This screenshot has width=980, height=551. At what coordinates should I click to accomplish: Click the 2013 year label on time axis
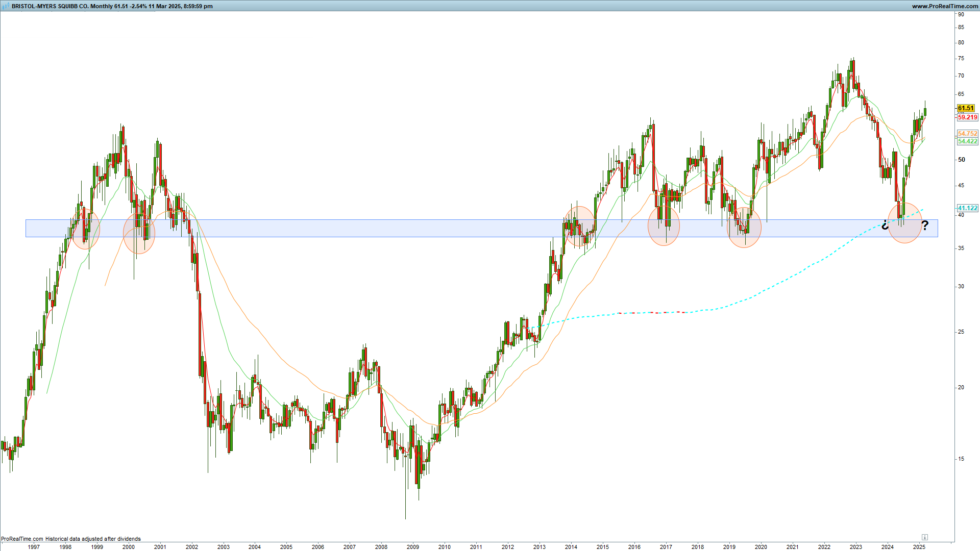pos(540,547)
